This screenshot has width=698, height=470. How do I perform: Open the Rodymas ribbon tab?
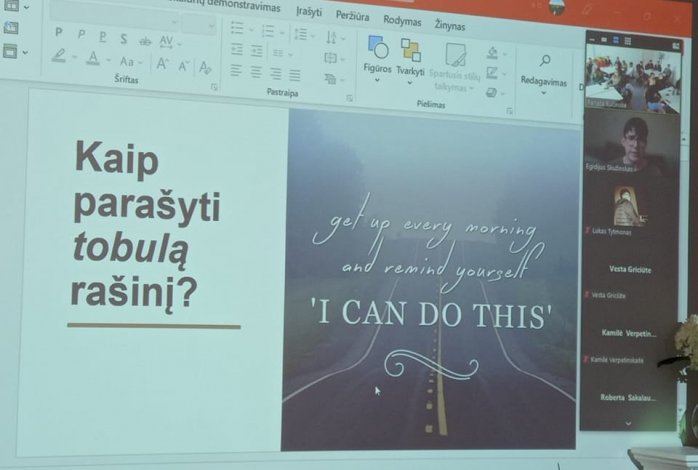coord(403,20)
